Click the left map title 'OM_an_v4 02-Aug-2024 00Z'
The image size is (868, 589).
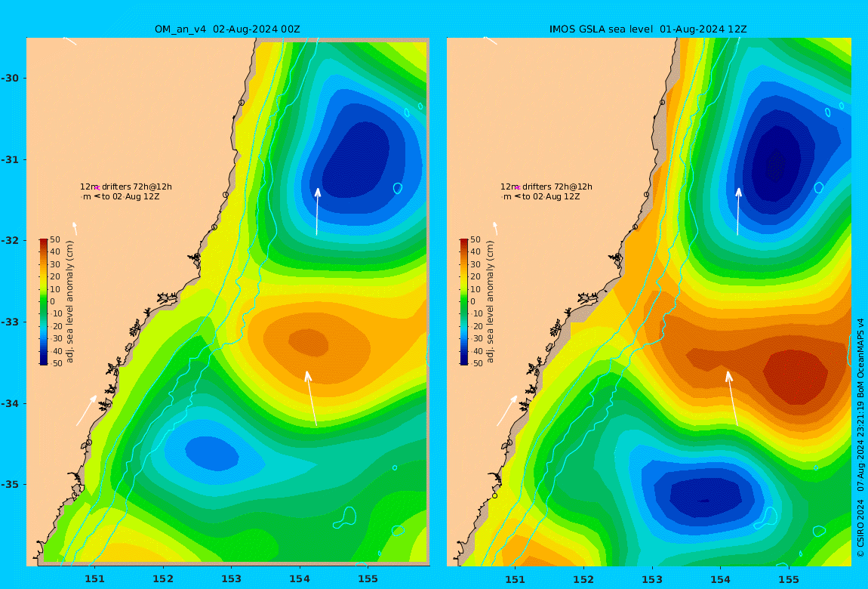pos(227,29)
